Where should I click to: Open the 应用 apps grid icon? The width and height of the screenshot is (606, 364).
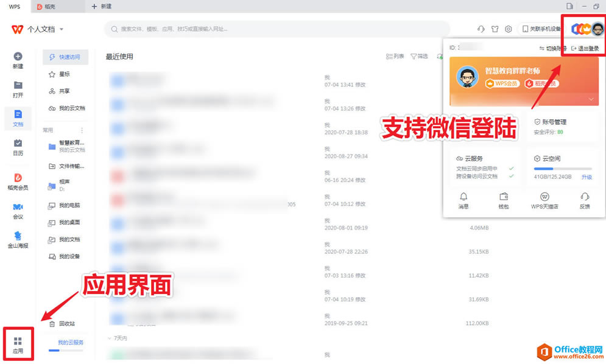18,341
